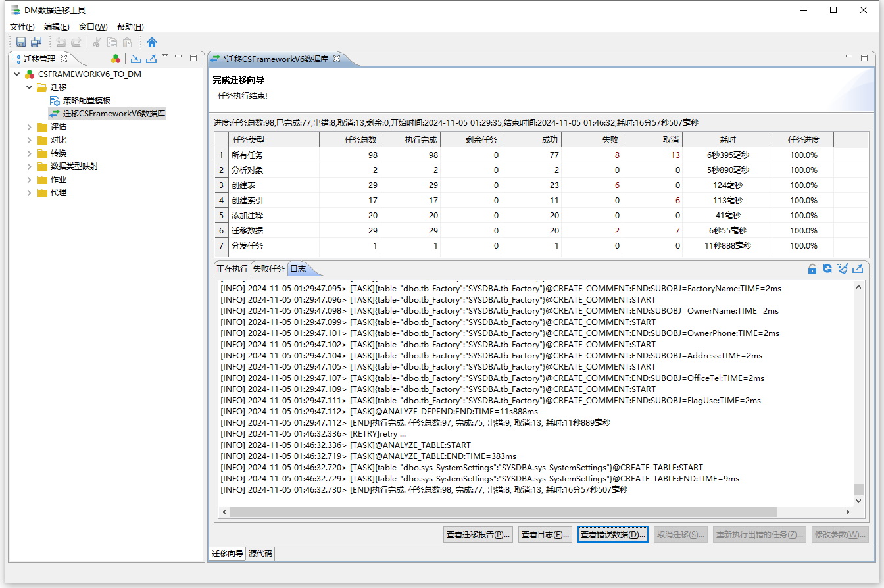Screen dimensions: 884x588
Task: Go to the Home page icon
Action: 152,42
